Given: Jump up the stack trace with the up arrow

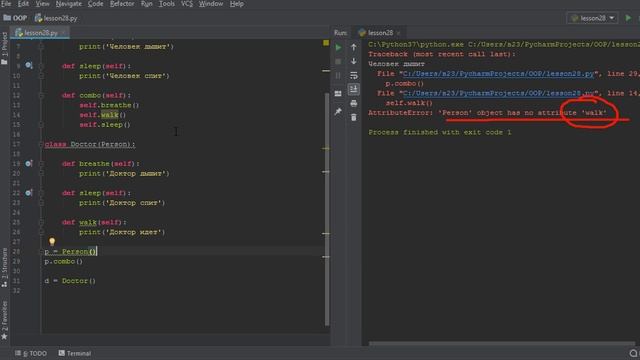Looking at the screenshot, I should point(353,47).
